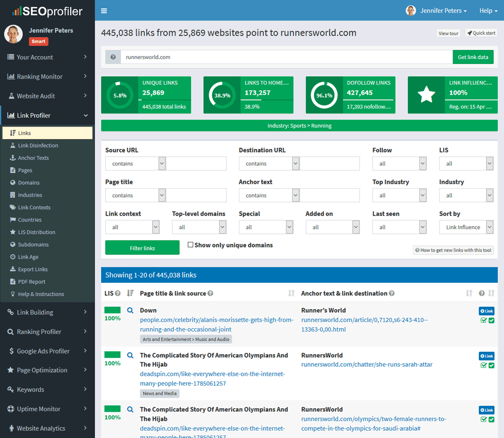Expand the Ranking Monitor menu
This screenshot has height=438, width=504.
[x=47, y=77]
